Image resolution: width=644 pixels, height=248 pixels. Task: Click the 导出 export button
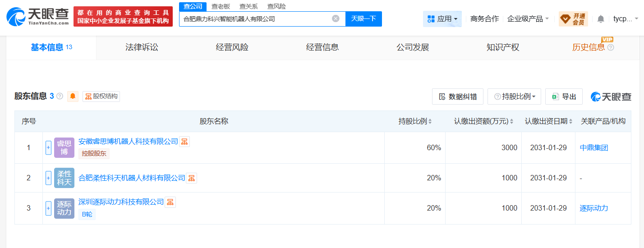tap(564, 96)
